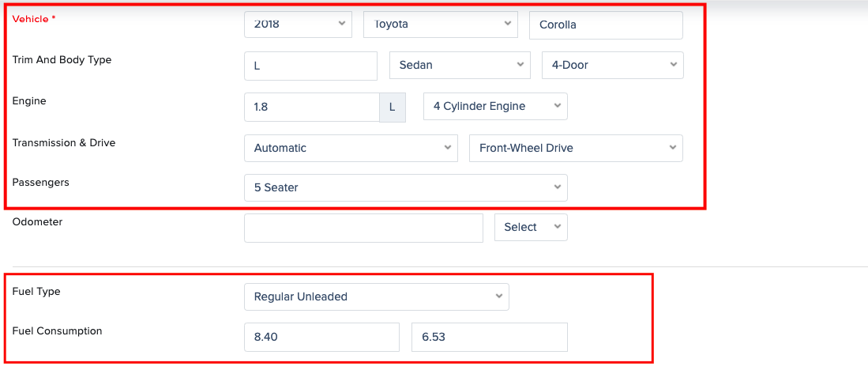The image size is (868, 370).
Task: Click the Fuel Consumption label
Action: tap(58, 331)
